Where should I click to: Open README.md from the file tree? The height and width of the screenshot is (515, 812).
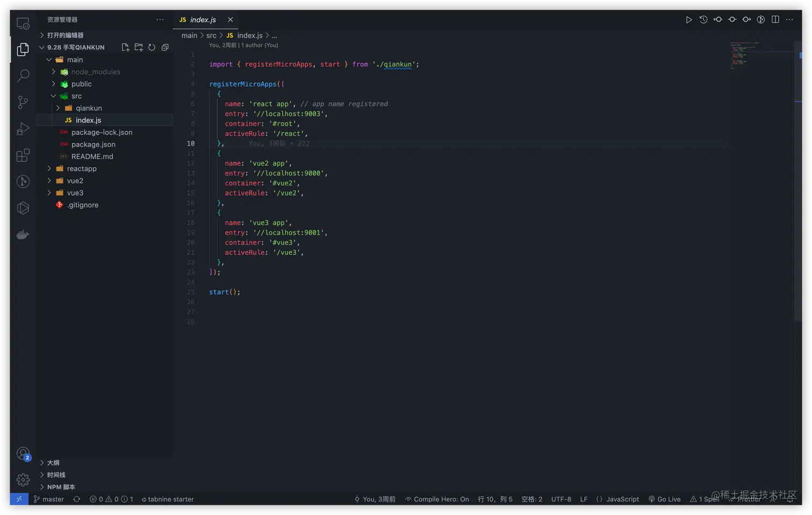(x=105, y=156)
